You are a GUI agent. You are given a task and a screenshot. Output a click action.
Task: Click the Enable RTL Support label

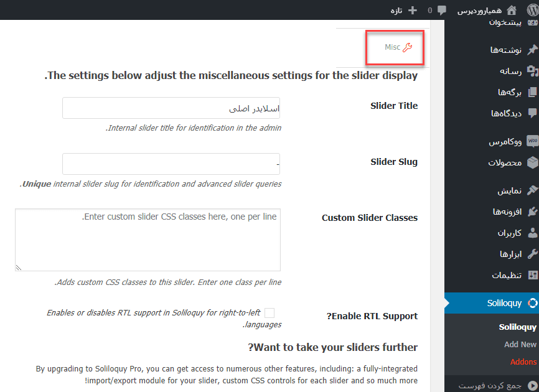372,316
